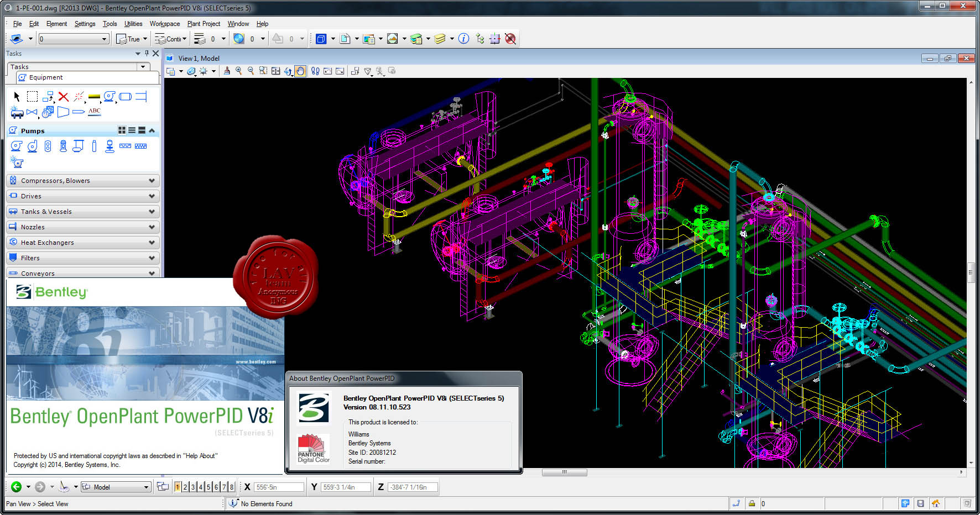Pick the first centrifugal pump icon under Pumps

pyautogui.click(x=17, y=146)
